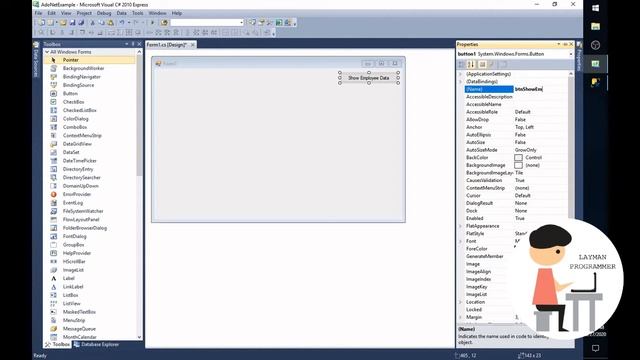
Task: Show the Properties page icon in Properties panel
Action: 482,64
